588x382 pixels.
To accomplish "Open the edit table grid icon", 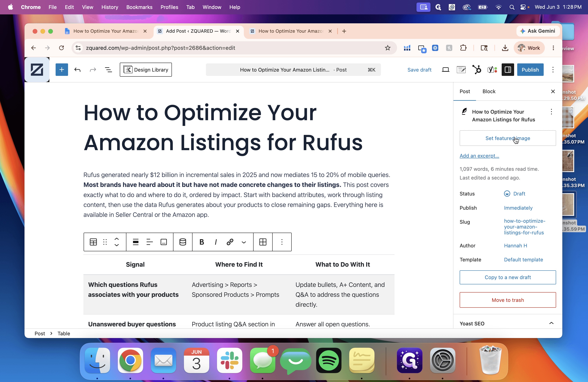I will [263, 242].
